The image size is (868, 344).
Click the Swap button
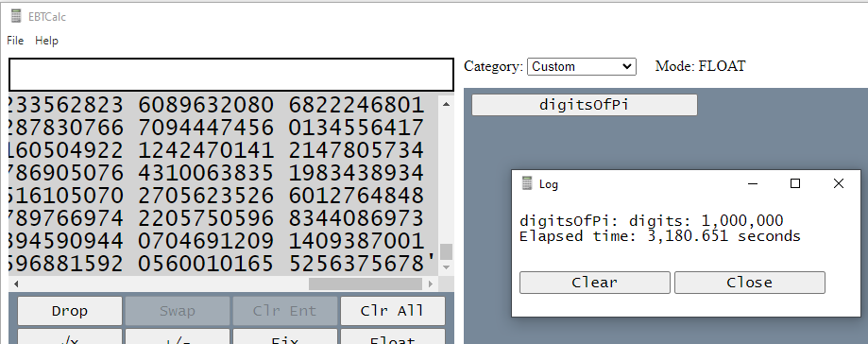coord(178,311)
